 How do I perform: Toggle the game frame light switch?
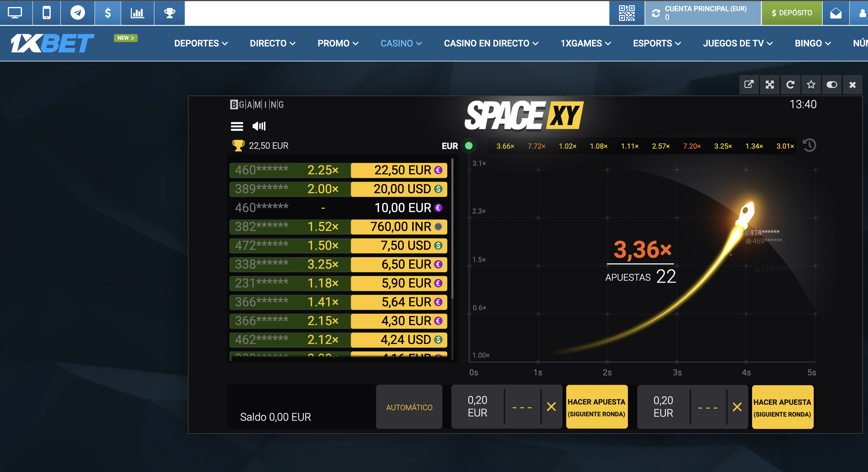(832, 85)
